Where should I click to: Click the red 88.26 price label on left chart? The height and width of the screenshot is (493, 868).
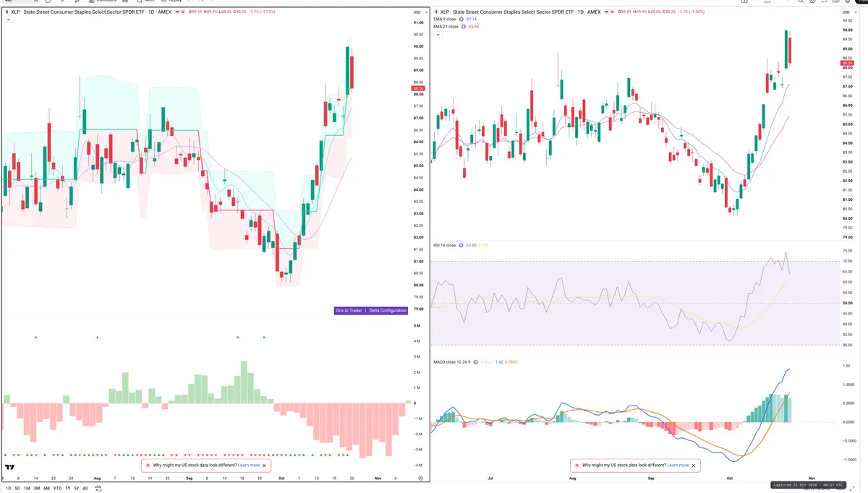coord(417,88)
